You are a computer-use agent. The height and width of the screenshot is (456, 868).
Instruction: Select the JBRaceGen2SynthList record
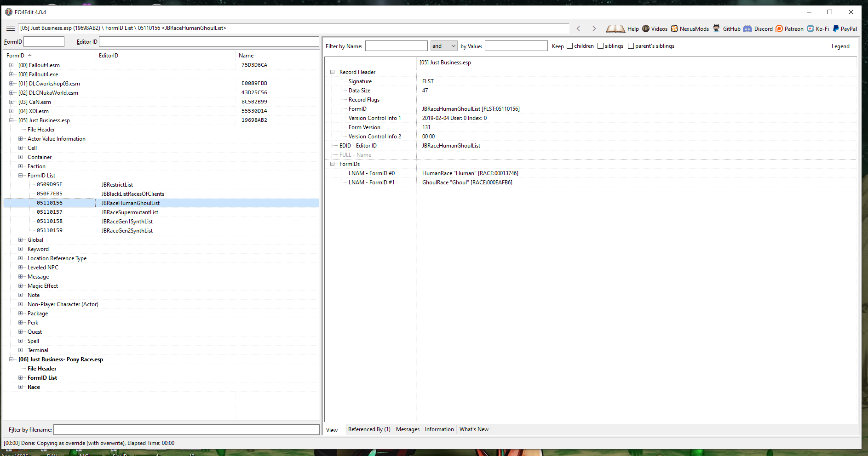127,231
